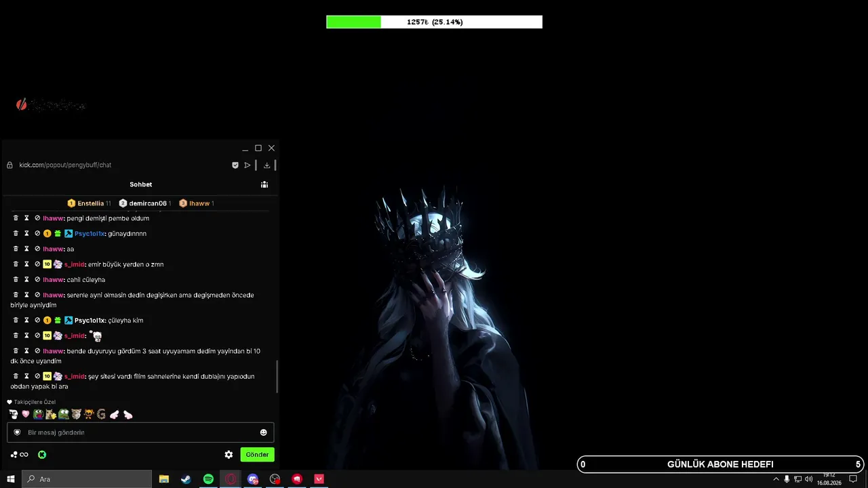Open the emoji picker in the message box
This screenshot has width=868, height=488.
click(263, 432)
